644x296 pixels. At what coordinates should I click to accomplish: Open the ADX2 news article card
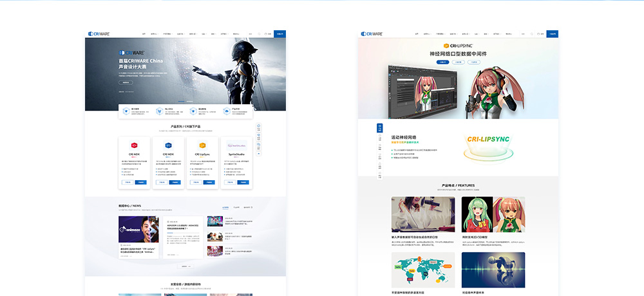[183, 237]
